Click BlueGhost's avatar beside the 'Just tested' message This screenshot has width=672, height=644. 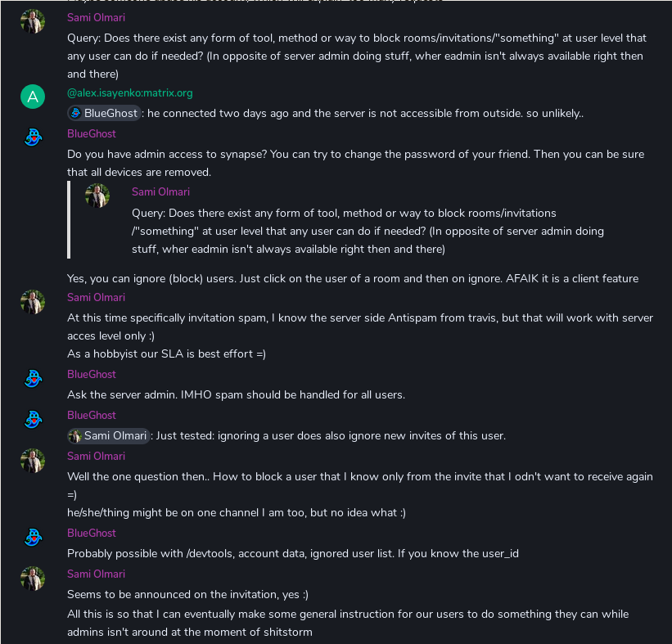(x=32, y=420)
